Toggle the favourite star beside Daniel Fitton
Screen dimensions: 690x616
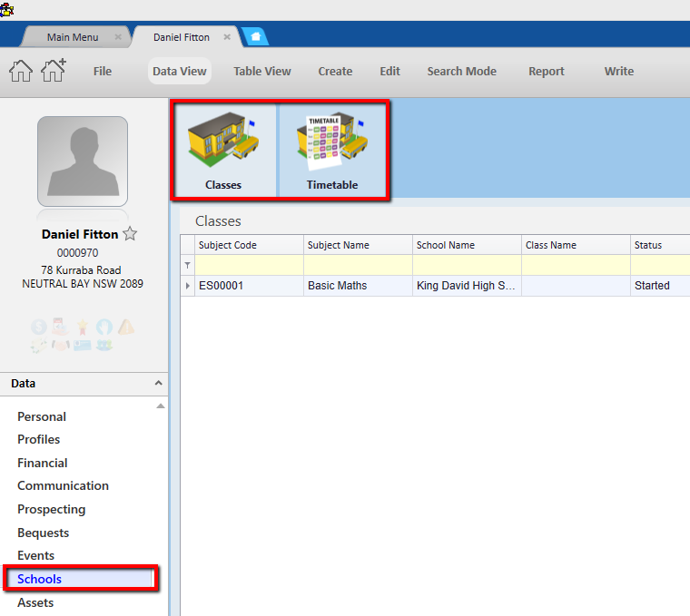point(130,234)
